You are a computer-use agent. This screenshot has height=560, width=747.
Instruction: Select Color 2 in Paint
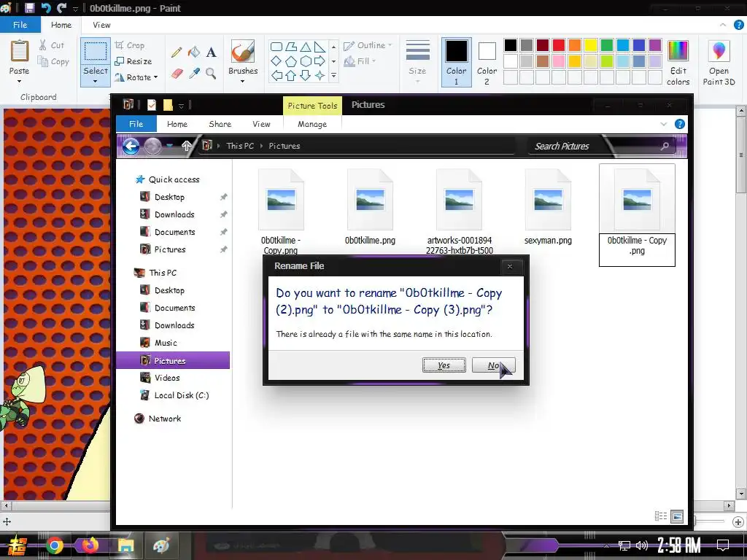click(487, 63)
